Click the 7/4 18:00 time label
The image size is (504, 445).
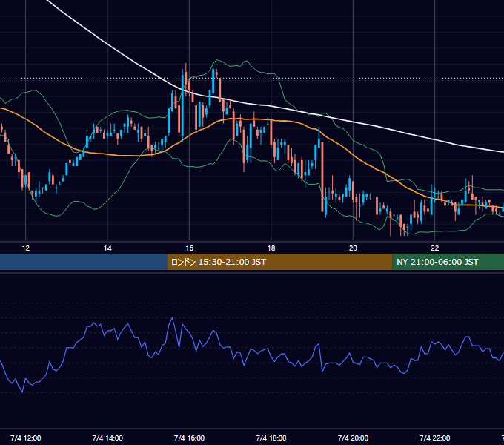[x=271, y=438]
